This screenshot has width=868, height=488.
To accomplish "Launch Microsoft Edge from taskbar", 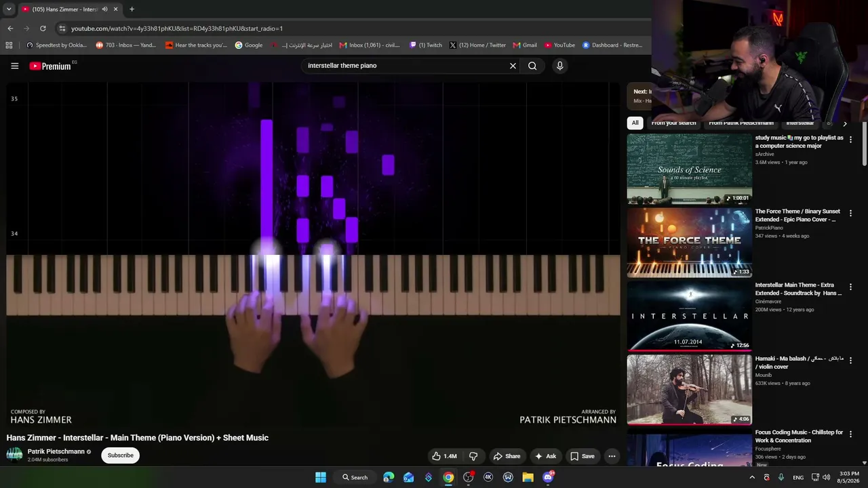I will coord(389,477).
